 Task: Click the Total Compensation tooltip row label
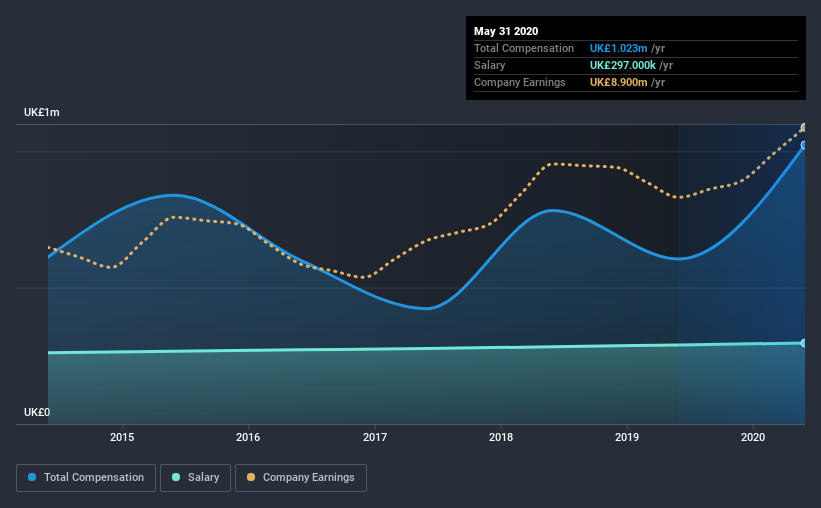coord(524,48)
